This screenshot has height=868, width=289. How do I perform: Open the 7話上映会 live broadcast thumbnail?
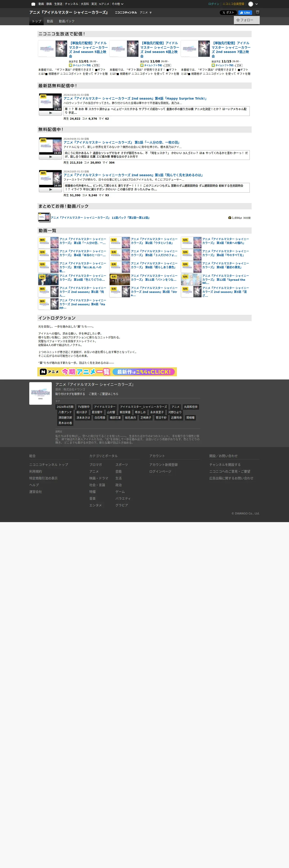pyautogui.click(x=195, y=48)
